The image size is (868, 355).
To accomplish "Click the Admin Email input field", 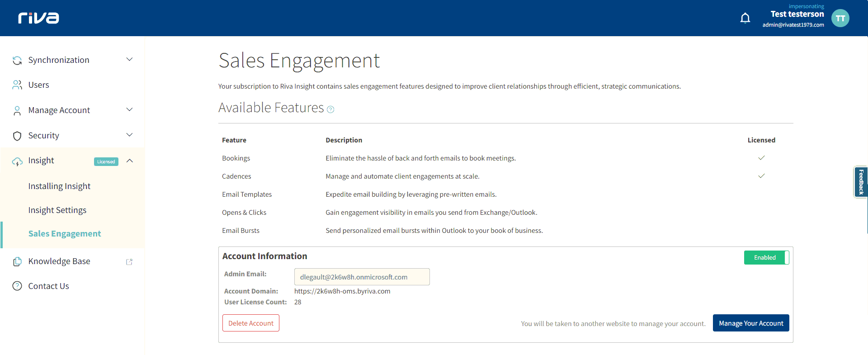I will (362, 277).
